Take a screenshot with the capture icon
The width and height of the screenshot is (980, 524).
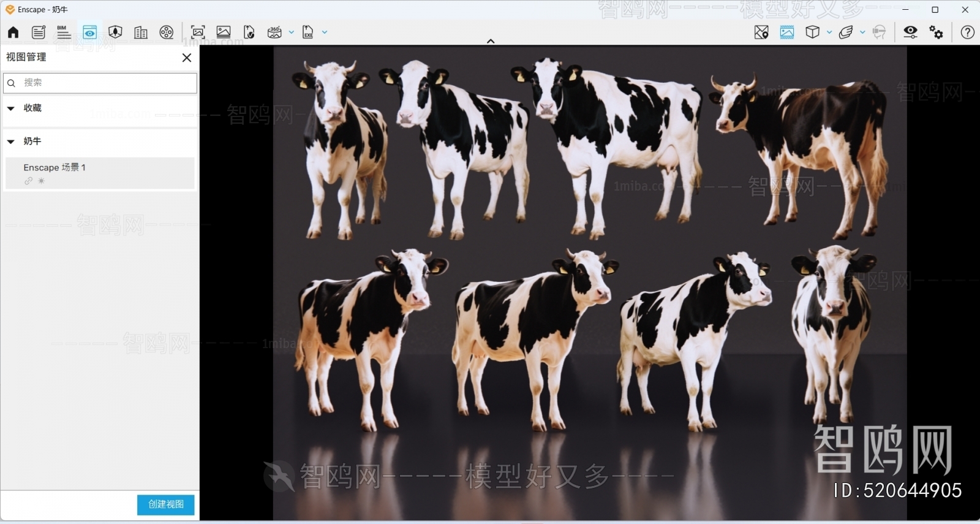point(198,32)
